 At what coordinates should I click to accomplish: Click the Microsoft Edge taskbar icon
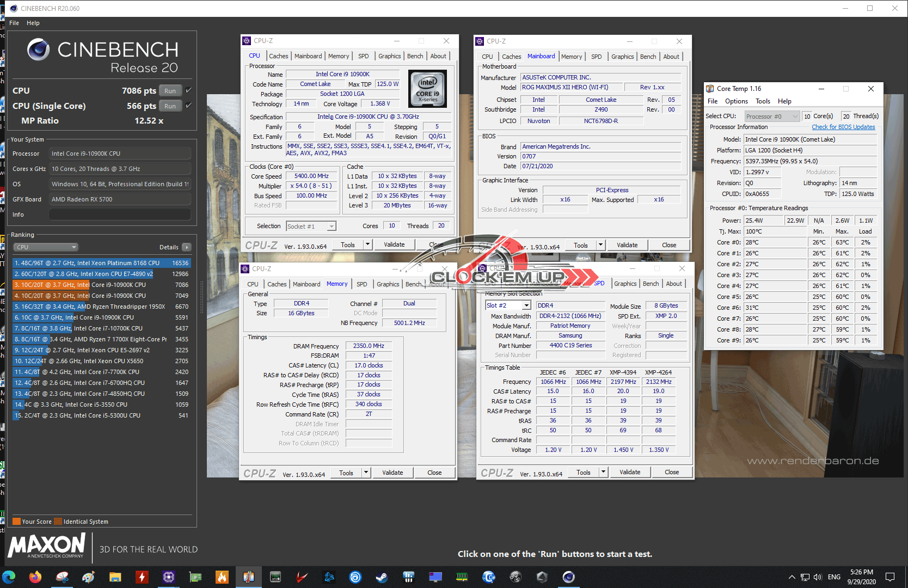point(9,577)
